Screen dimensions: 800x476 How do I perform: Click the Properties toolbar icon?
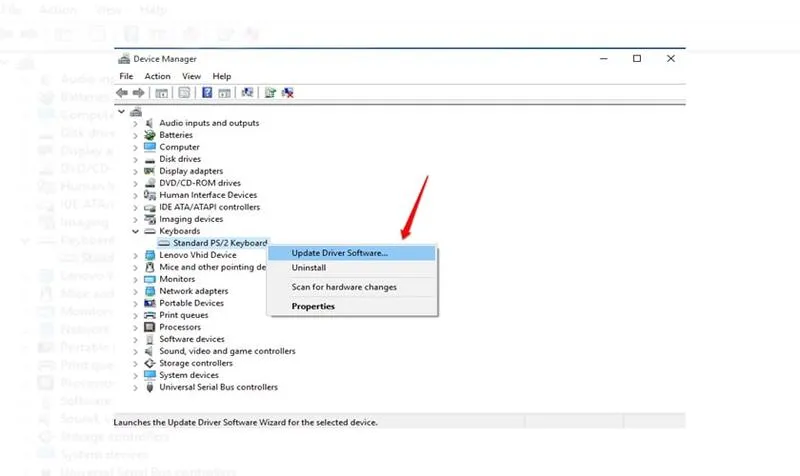184,93
